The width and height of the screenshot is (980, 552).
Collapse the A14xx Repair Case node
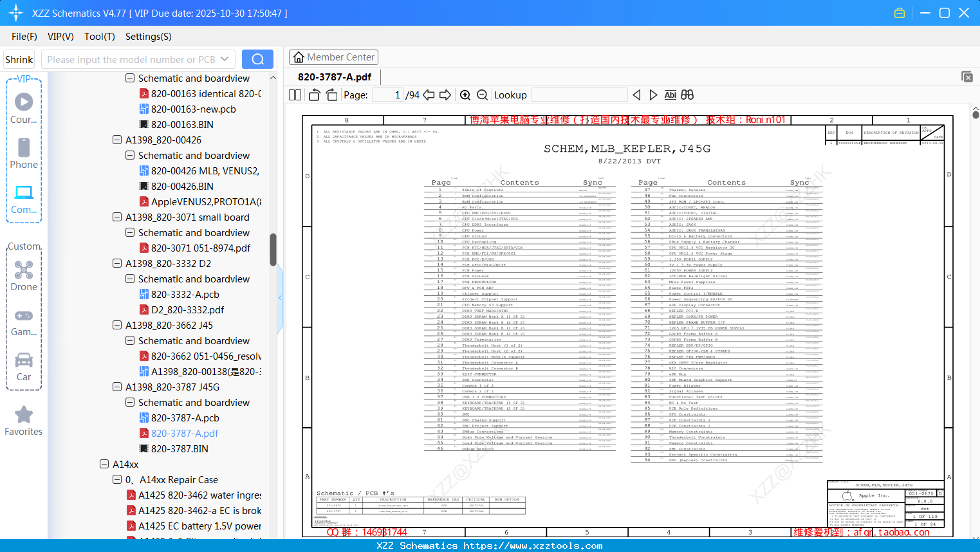(x=117, y=479)
